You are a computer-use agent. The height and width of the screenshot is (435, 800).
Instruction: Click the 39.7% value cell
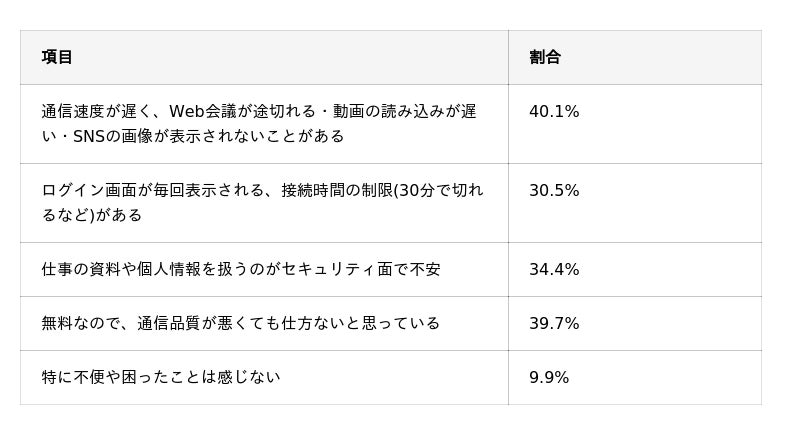coord(554,324)
